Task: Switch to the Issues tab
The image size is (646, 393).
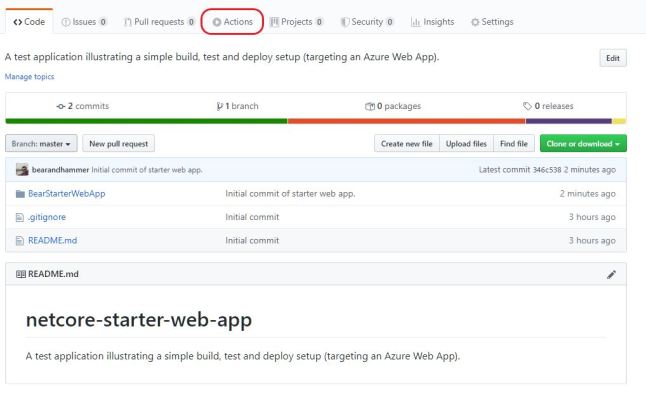Action: pyautogui.click(x=84, y=22)
